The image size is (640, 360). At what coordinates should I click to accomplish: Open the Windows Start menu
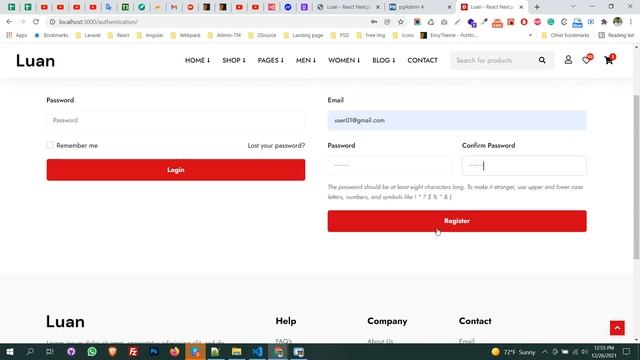click(x=10, y=351)
